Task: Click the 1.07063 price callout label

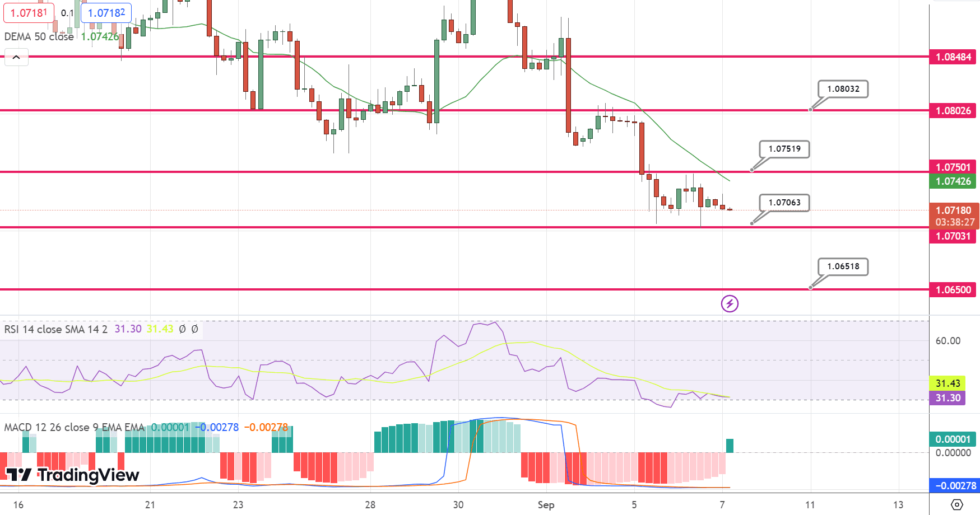Action: pos(784,203)
